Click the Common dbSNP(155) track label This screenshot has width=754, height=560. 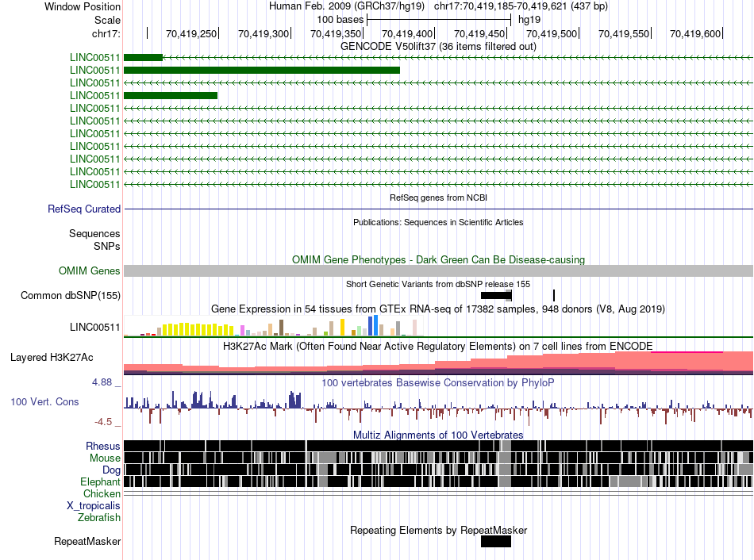tap(71, 295)
